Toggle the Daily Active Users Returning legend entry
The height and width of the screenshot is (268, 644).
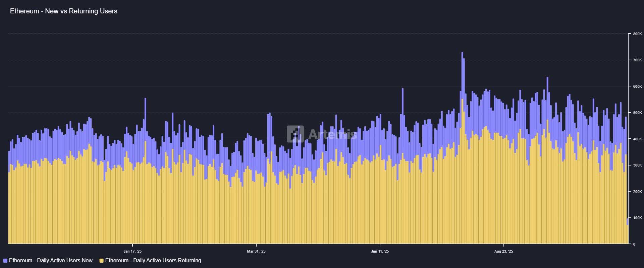click(150, 261)
